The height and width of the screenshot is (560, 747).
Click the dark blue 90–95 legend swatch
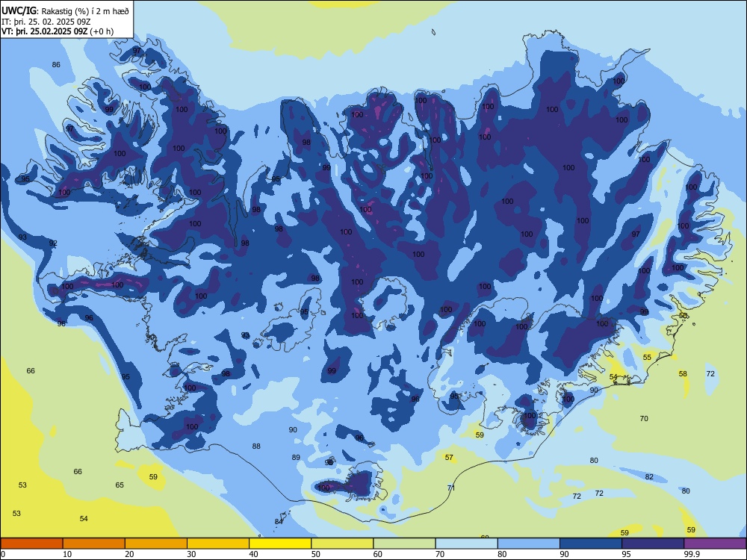coord(591,544)
